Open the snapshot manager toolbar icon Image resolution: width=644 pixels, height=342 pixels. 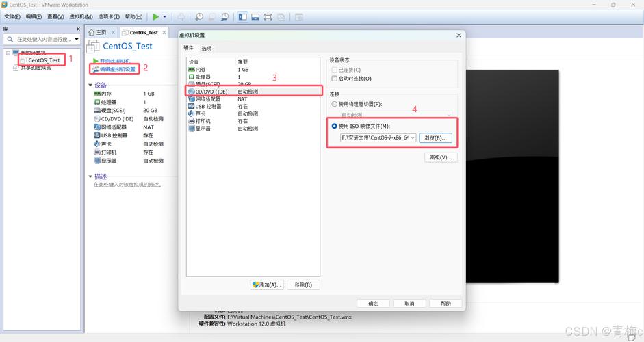(x=224, y=17)
